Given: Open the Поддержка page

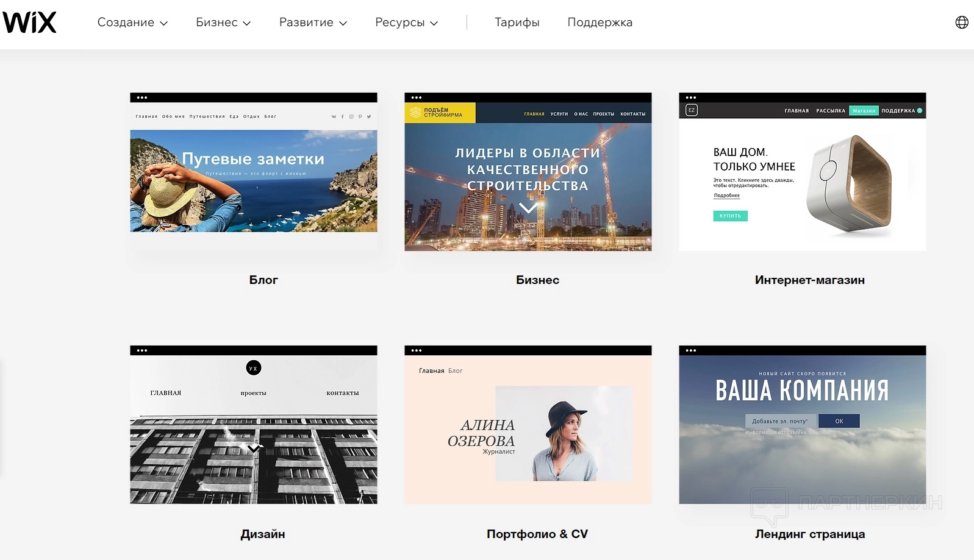Looking at the screenshot, I should [600, 23].
